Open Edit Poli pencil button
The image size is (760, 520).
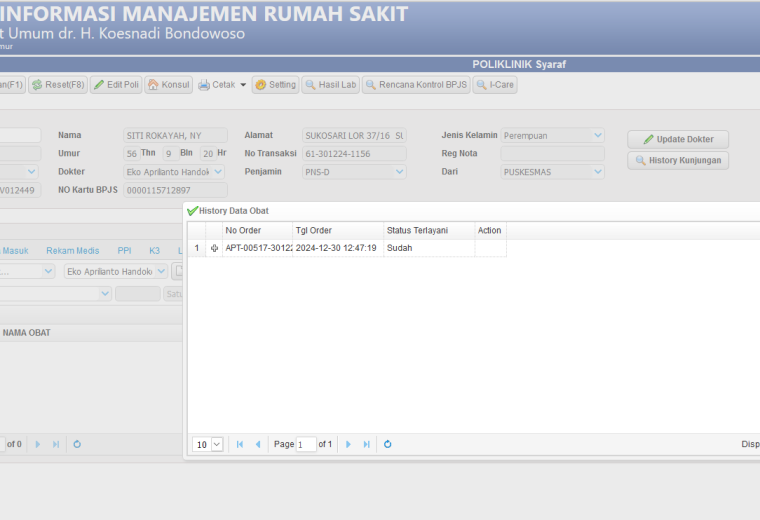click(x=116, y=85)
